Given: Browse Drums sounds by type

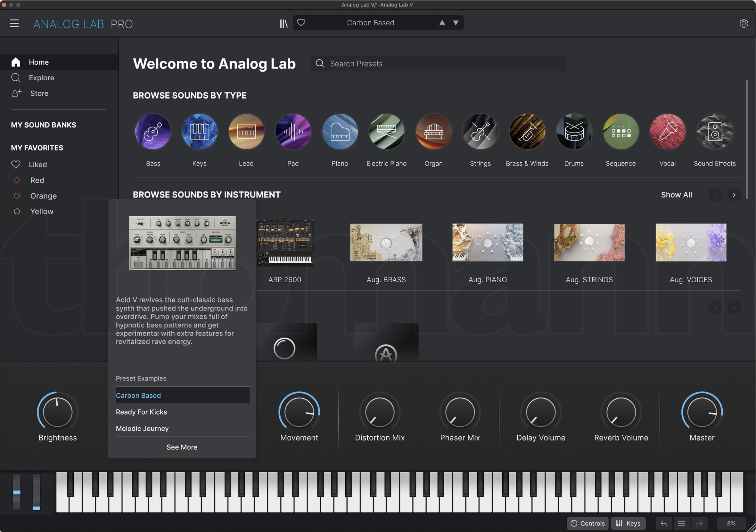Looking at the screenshot, I should click(x=574, y=131).
